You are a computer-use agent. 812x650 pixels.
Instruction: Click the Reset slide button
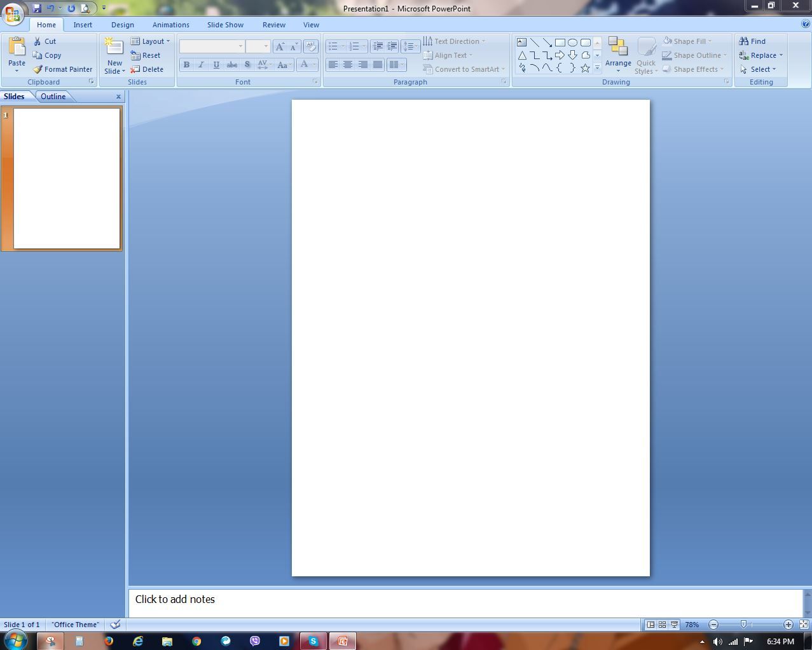[x=146, y=55]
